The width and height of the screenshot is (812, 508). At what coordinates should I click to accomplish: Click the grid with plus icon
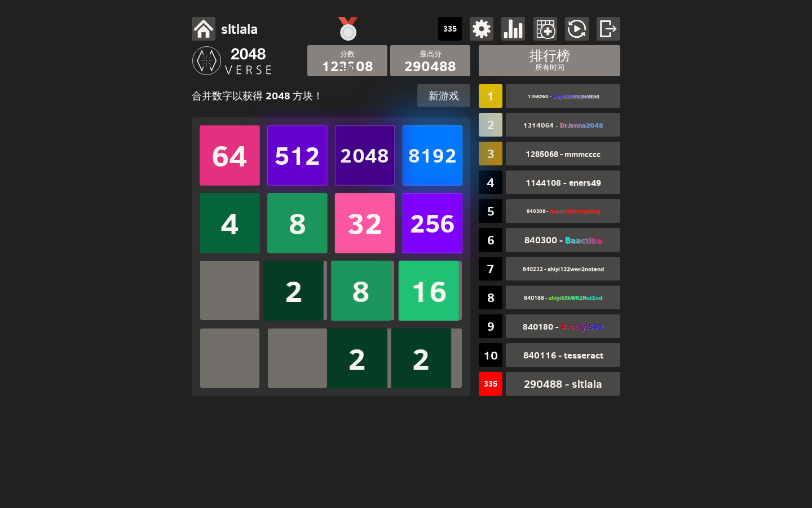[x=545, y=29]
